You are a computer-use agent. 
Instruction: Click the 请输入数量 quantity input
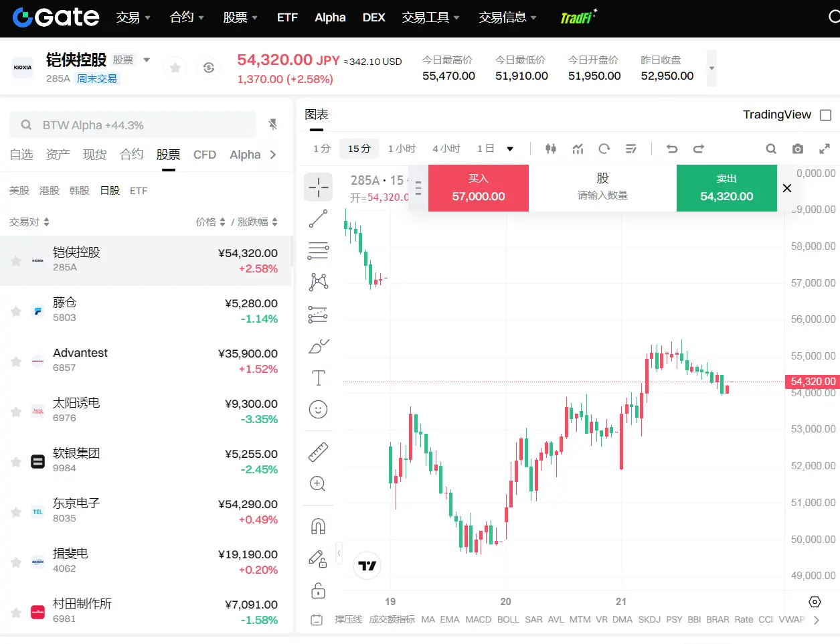(x=602, y=195)
